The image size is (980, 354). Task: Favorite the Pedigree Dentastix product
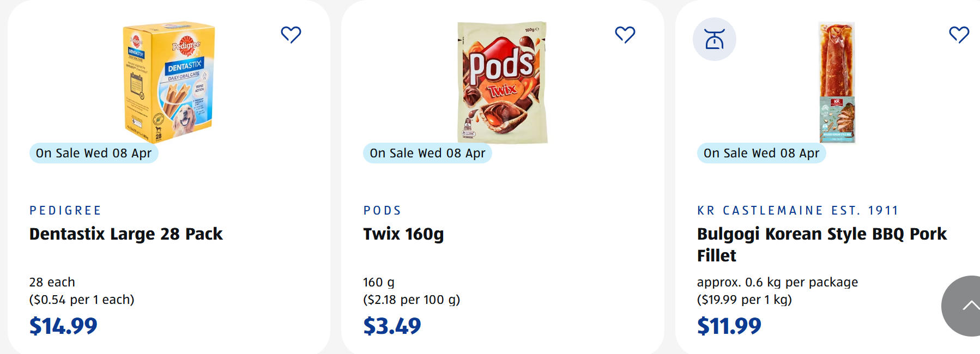pyautogui.click(x=291, y=35)
